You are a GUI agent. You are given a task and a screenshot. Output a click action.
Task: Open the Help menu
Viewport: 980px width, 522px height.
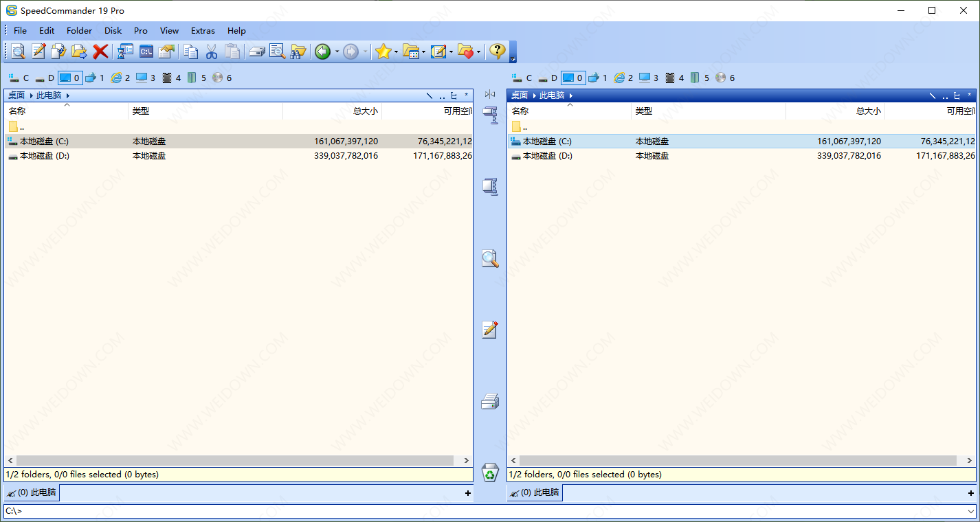[236, 30]
